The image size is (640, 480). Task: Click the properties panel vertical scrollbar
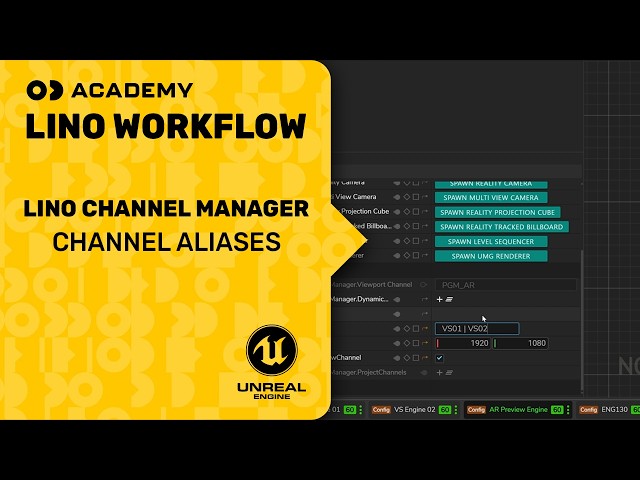[x=582, y=321]
